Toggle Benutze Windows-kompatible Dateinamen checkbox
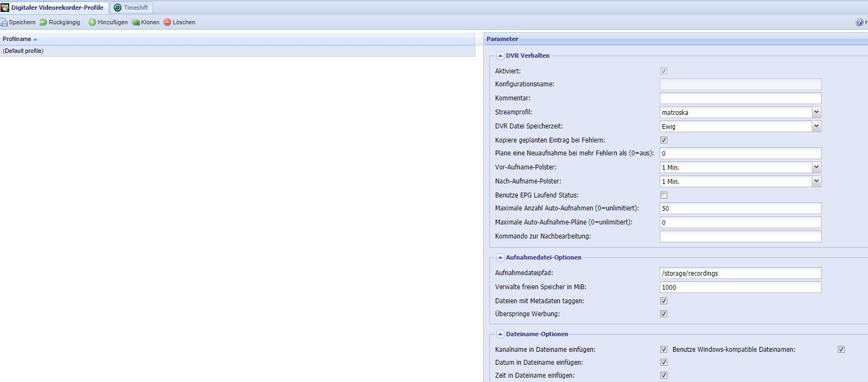 click(x=841, y=349)
